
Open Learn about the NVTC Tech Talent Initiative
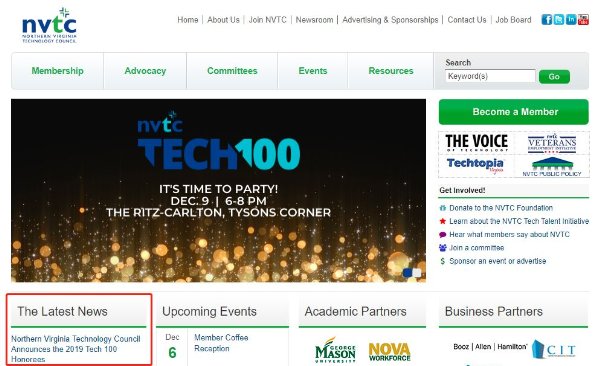(x=519, y=221)
